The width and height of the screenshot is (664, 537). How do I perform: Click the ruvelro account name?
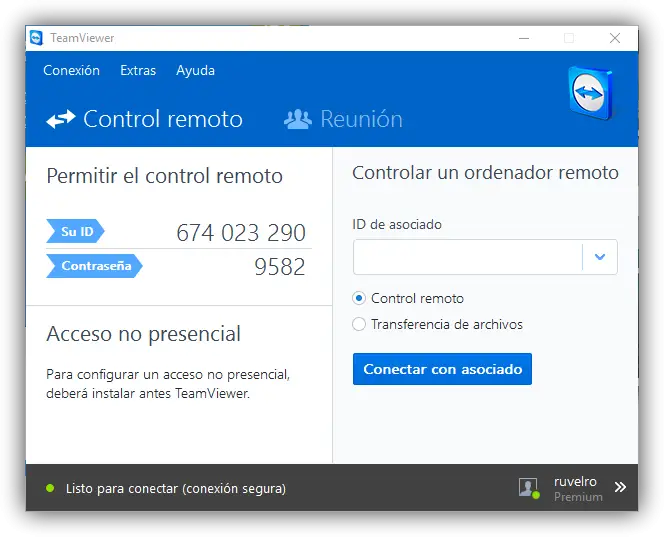pos(575,482)
